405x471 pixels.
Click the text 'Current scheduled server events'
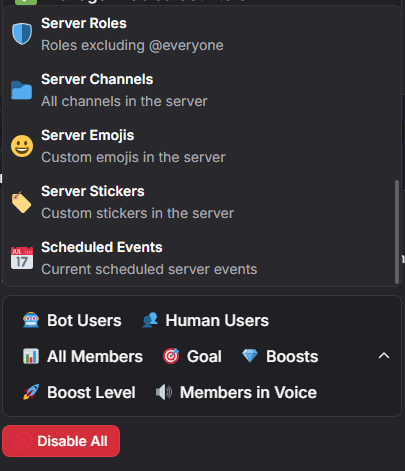coord(149,269)
